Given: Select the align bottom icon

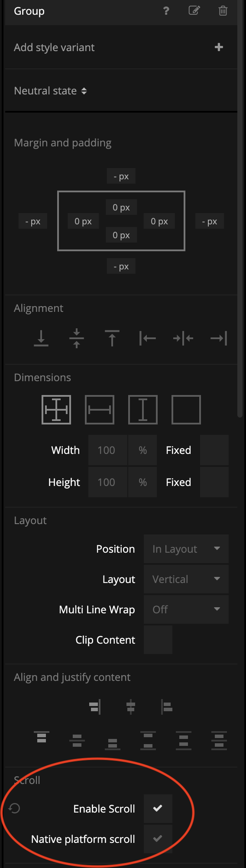Looking at the screenshot, I should (x=41, y=338).
